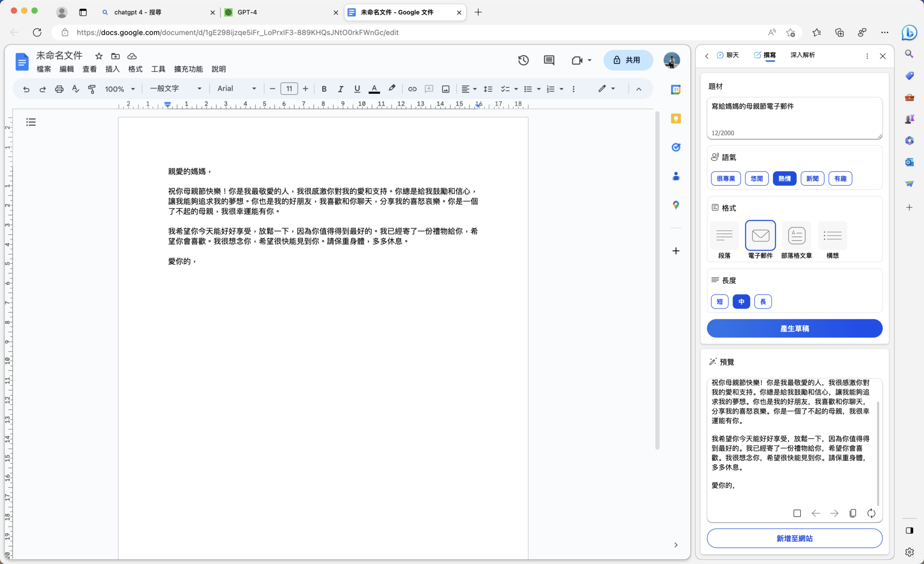Regenerate the draft with the refresh icon

(871, 513)
